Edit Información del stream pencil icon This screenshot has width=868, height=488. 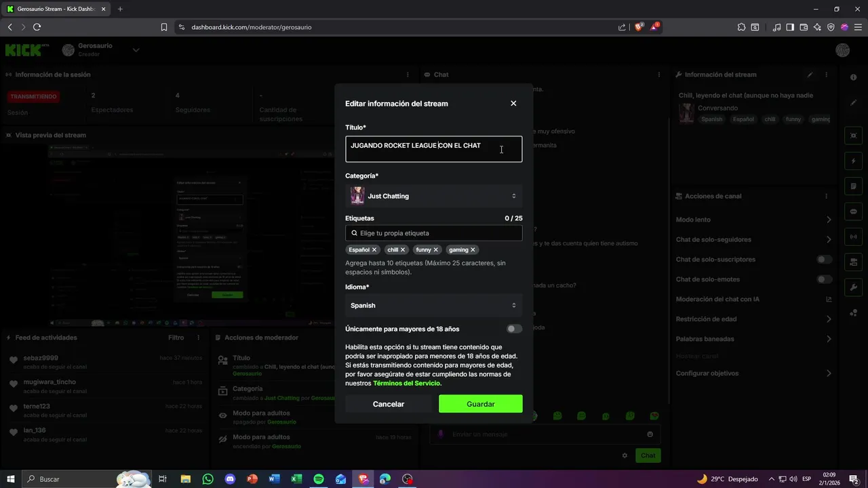[810, 75]
